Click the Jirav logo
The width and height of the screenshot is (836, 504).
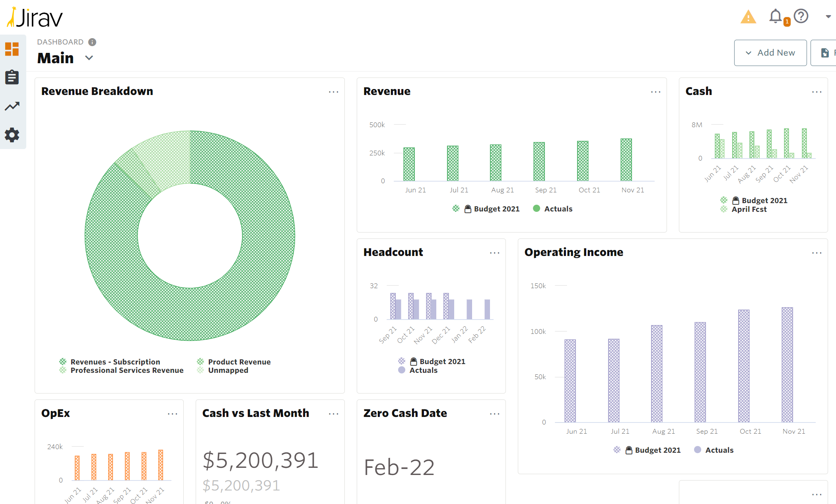(x=34, y=17)
